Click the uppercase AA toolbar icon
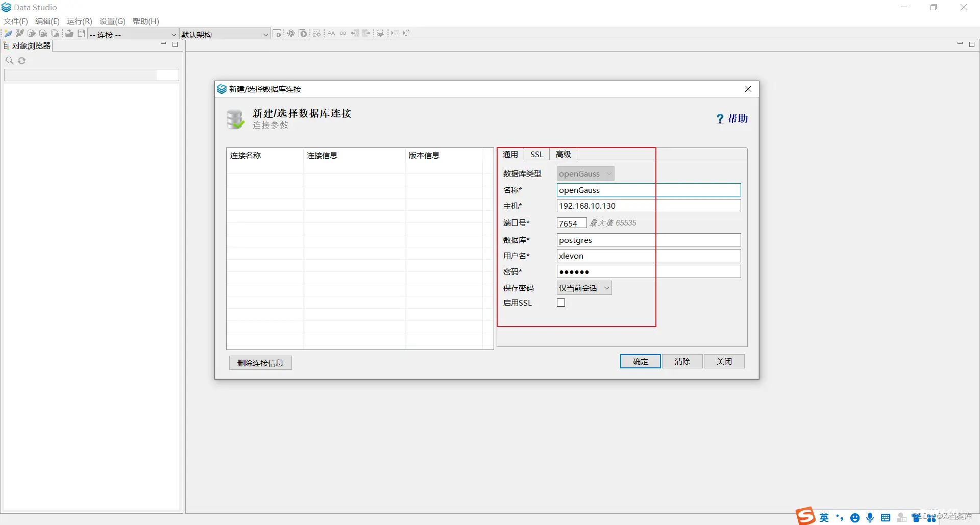Viewport: 980px width, 525px height. coord(331,33)
